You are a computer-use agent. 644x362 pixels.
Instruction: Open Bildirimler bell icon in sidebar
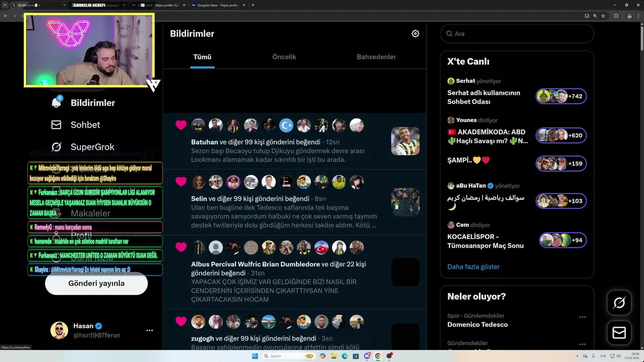pyautogui.click(x=56, y=103)
